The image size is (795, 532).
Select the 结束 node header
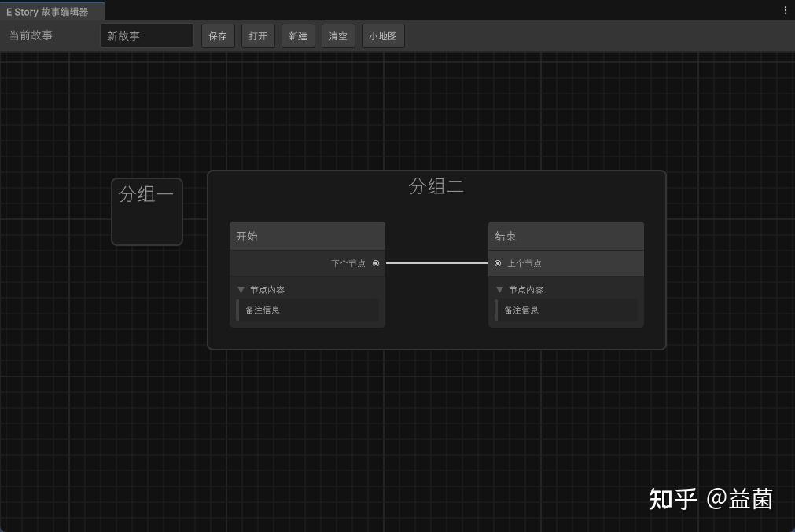[x=565, y=235]
